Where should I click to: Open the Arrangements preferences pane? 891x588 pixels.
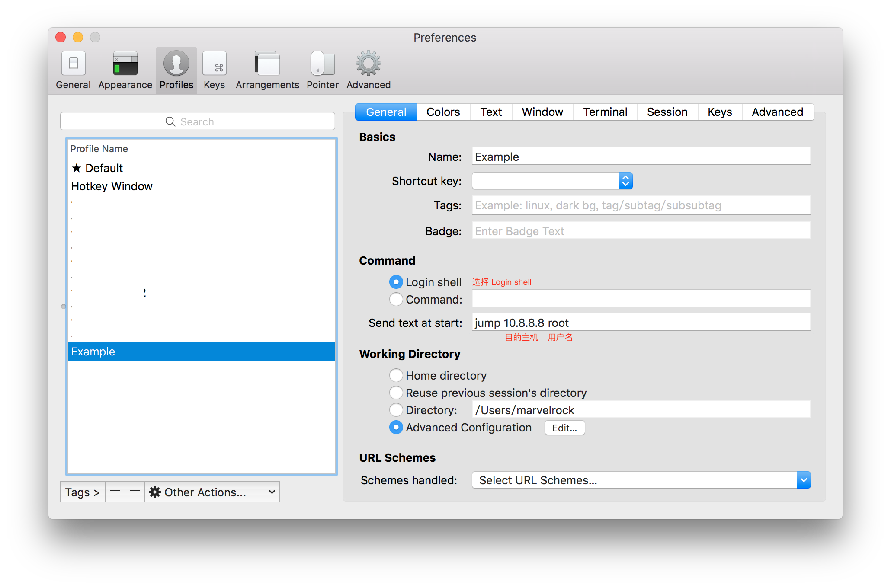(267, 70)
